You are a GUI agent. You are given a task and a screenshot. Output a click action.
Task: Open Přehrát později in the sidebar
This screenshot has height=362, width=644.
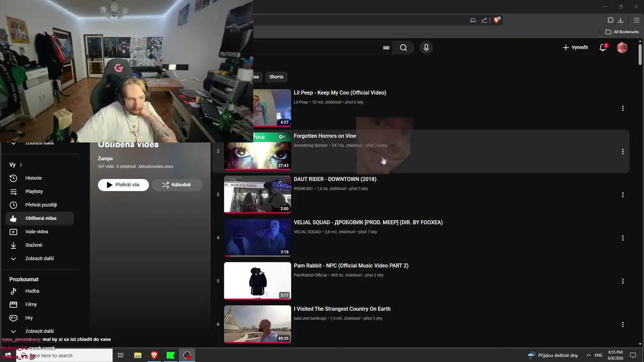pos(40,205)
